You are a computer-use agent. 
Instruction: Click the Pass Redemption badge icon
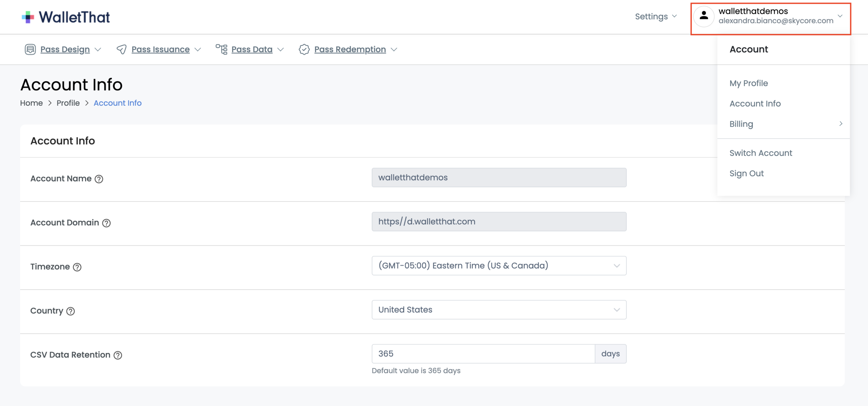coord(304,49)
